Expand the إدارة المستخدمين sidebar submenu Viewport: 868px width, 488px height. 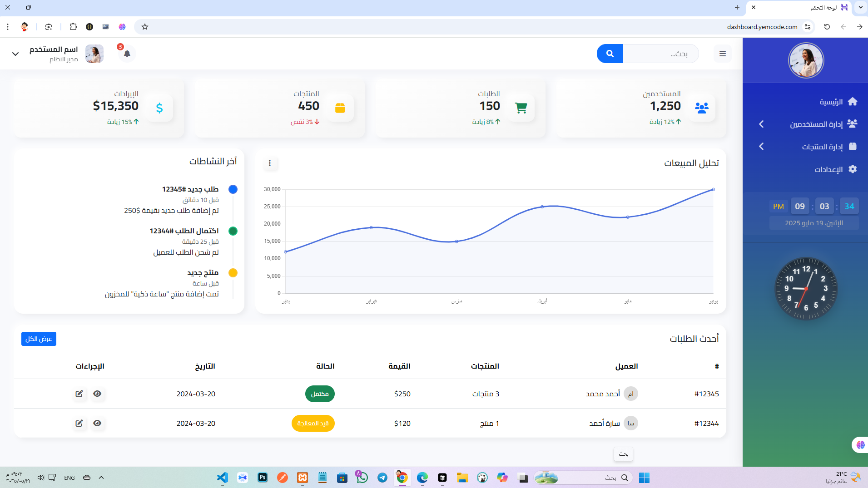point(762,124)
